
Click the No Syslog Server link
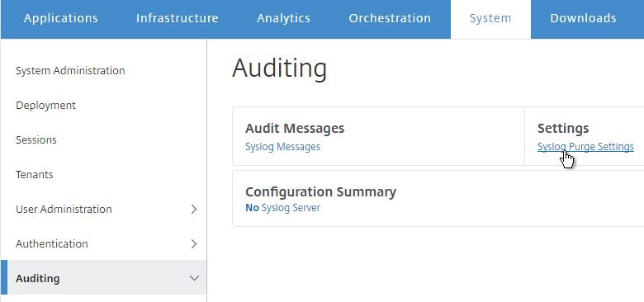pos(282,208)
